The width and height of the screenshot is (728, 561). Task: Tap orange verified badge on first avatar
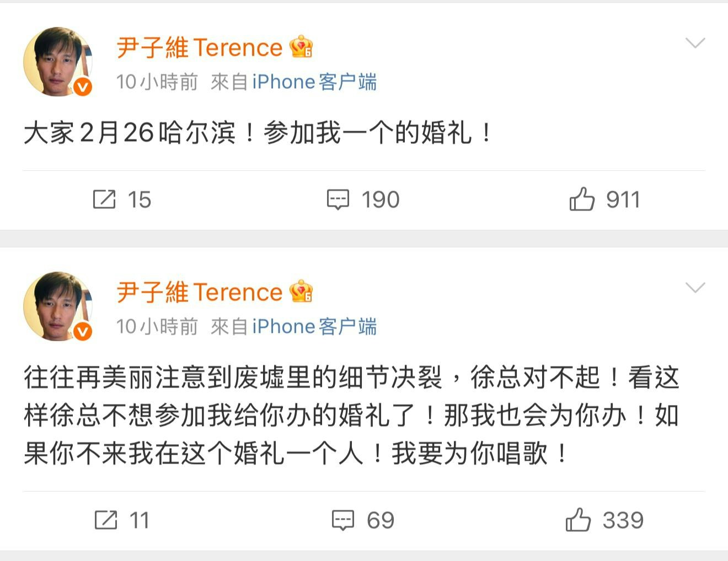[x=83, y=87]
